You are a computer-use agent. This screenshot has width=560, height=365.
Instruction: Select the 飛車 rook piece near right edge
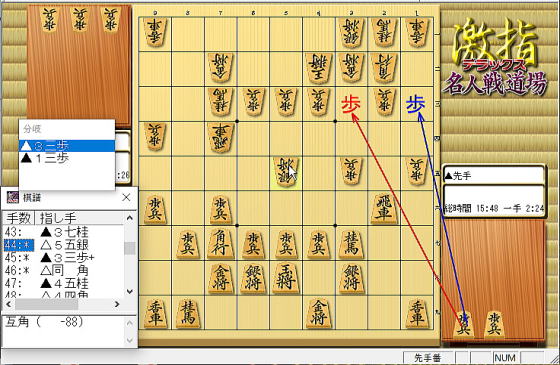(x=384, y=208)
